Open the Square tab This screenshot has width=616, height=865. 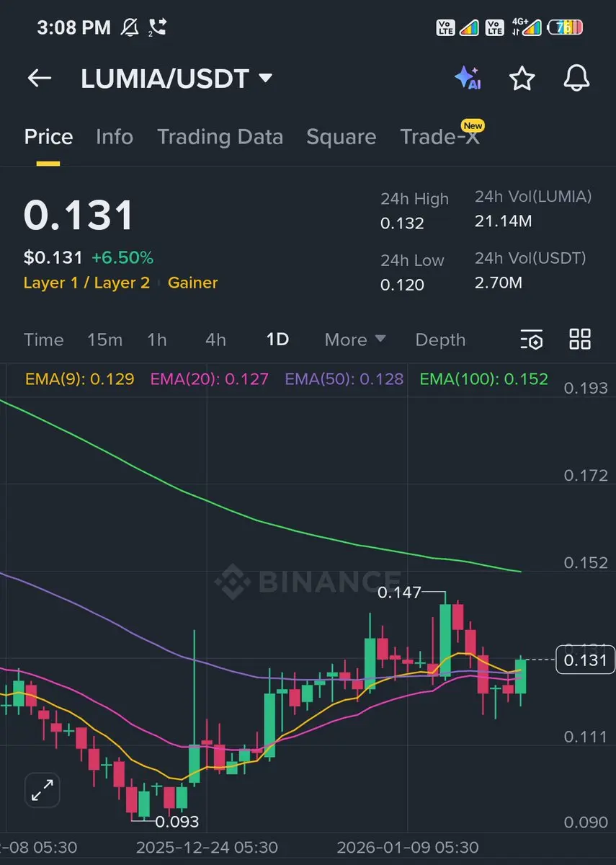(x=342, y=137)
